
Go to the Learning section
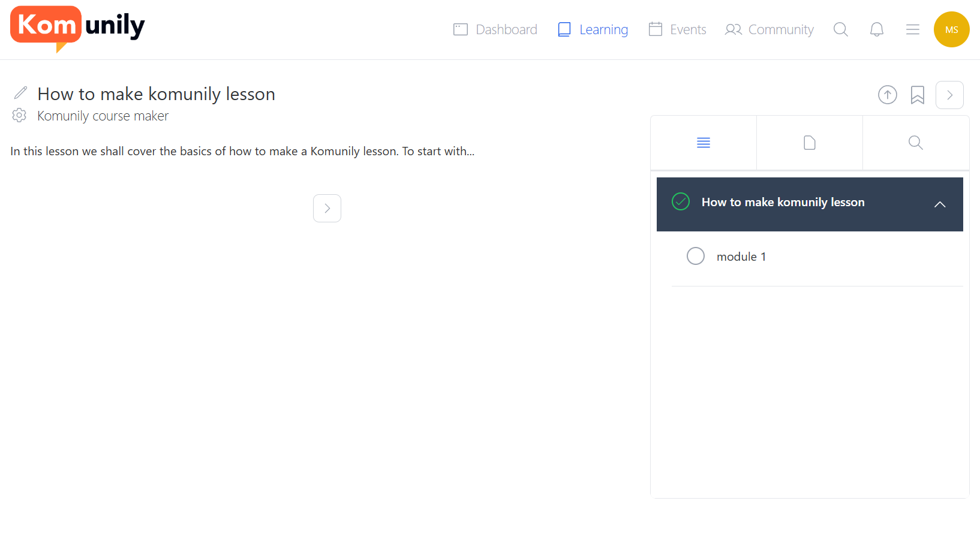coord(593,29)
